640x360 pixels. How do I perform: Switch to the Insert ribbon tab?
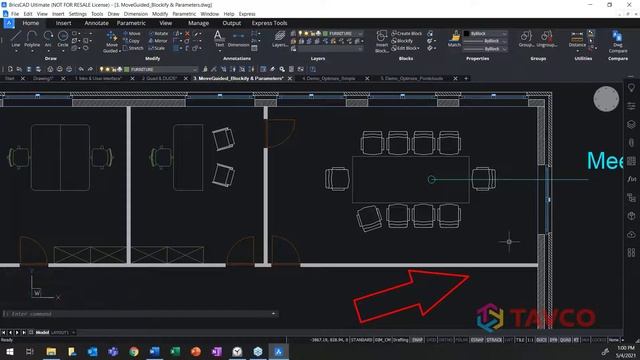click(x=63, y=23)
